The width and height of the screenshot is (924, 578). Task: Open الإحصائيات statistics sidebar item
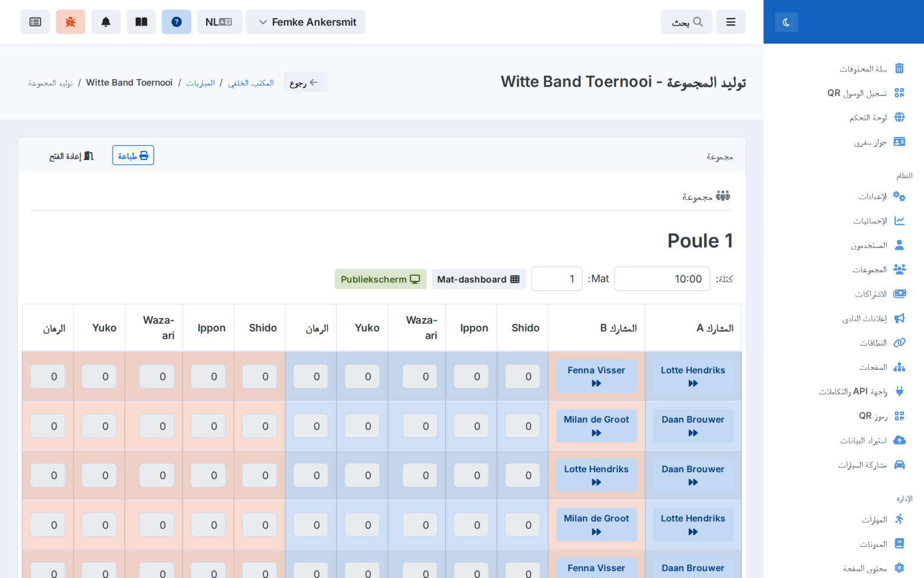[879, 221]
